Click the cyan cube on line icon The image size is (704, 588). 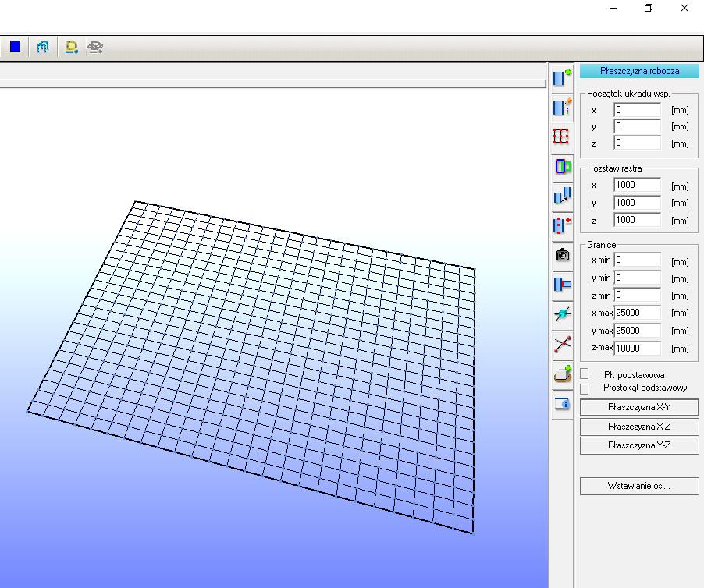point(562,314)
